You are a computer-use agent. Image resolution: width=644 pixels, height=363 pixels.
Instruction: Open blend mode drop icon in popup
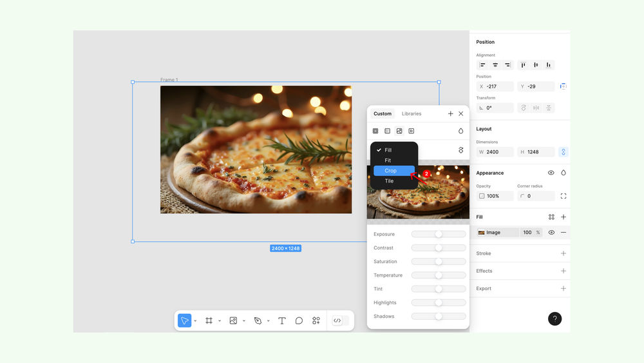coord(461,131)
